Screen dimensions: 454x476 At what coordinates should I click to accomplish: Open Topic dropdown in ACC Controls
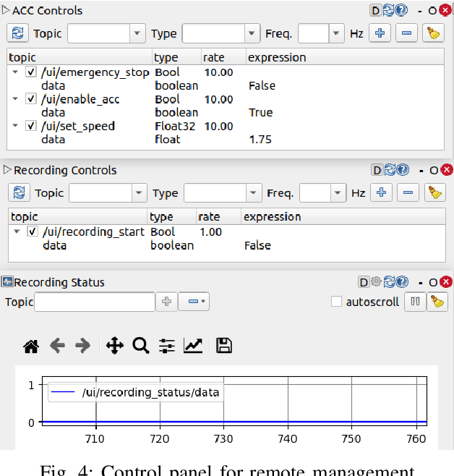click(137, 33)
